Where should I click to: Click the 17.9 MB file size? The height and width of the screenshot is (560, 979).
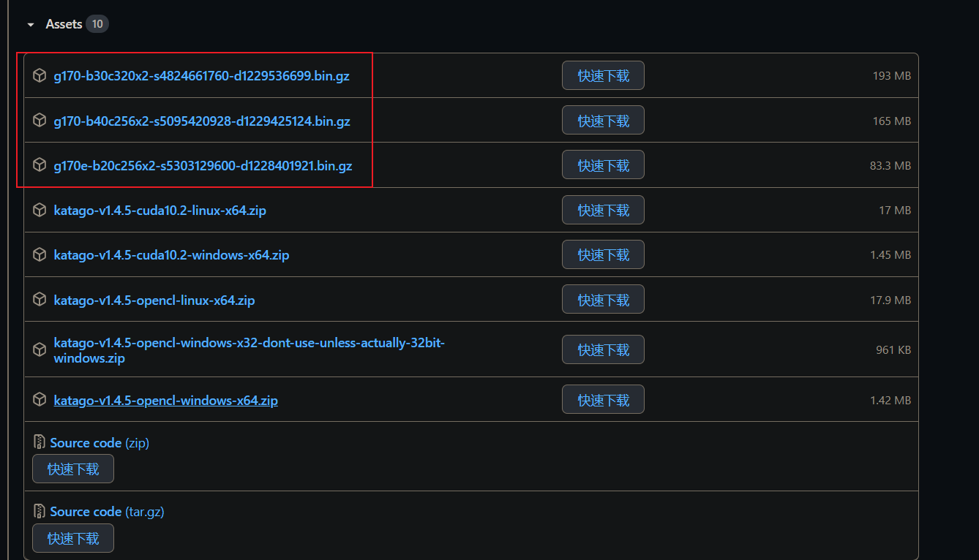(x=890, y=300)
